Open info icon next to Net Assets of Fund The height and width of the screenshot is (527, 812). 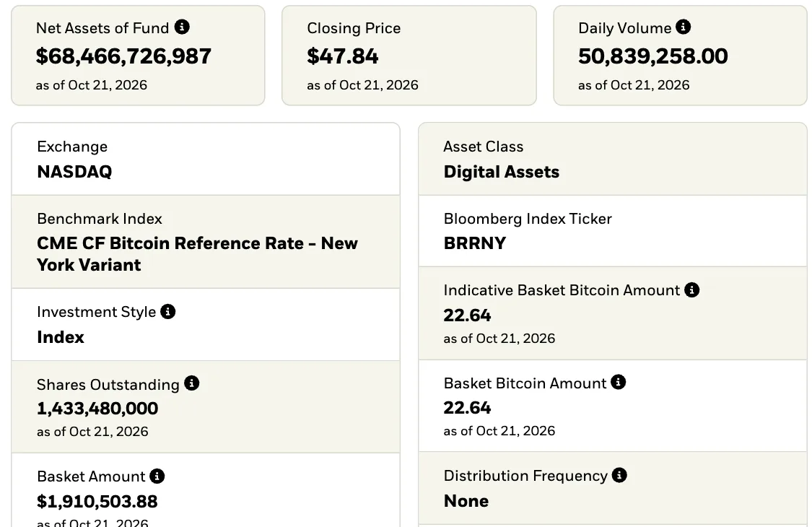(182, 27)
